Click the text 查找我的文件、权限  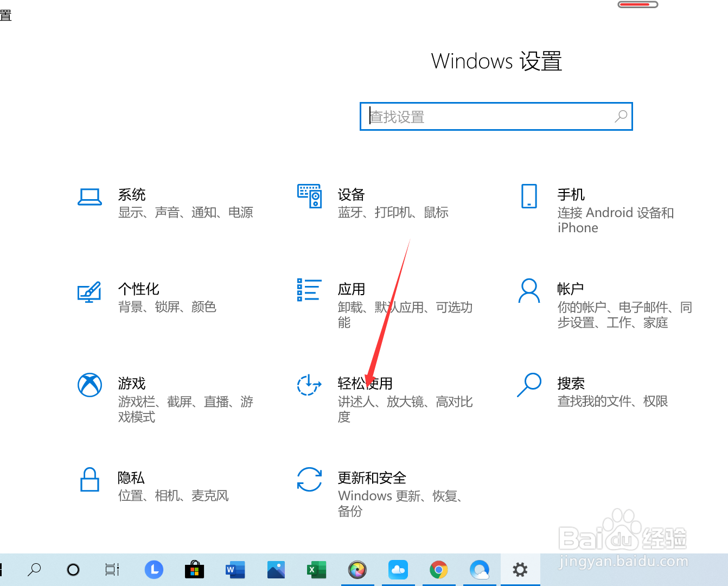point(612,401)
